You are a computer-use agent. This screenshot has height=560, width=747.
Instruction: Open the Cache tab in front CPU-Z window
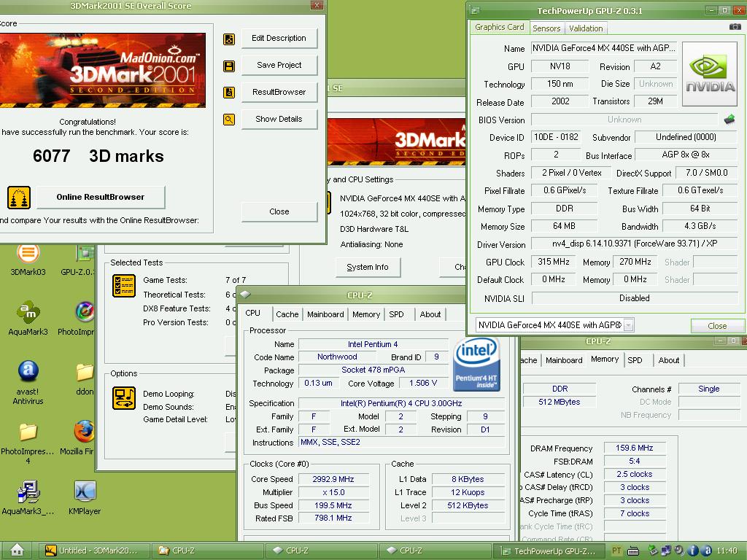[x=287, y=314]
